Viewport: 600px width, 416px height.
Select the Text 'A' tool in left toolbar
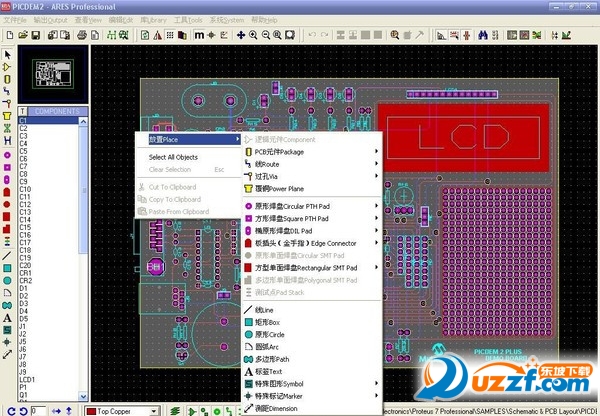7,318
